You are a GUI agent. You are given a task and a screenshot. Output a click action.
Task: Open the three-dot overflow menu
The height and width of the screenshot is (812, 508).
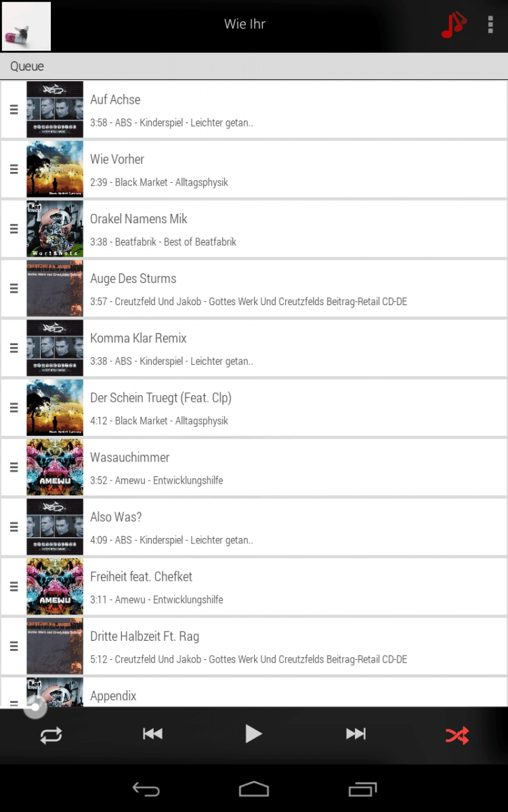pos(490,24)
